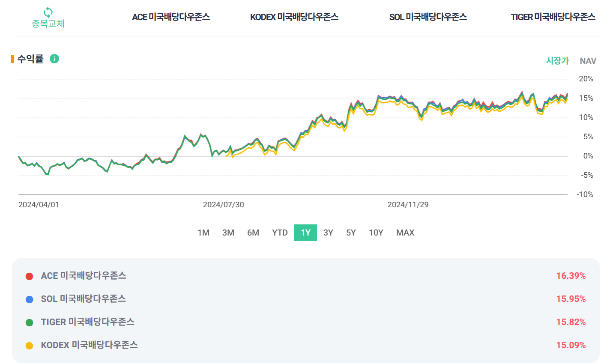Select ACE 미국배당다우존스 header
The width and height of the screenshot is (610, 364).
pyautogui.click(x=171, y=17)
